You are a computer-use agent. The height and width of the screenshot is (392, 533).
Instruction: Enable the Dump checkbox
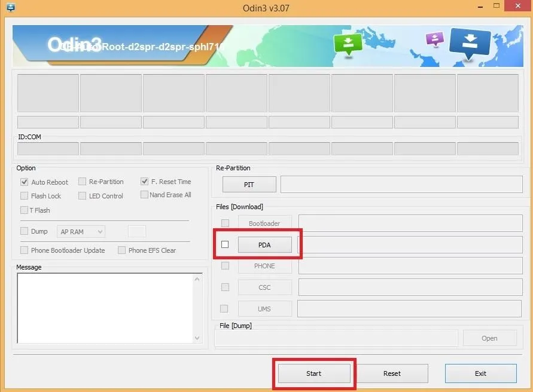pos(24,231)
